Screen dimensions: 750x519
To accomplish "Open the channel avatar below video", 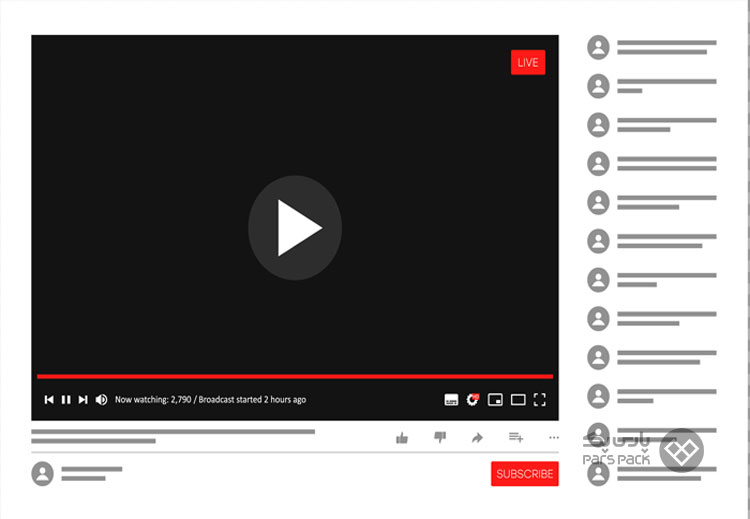I will coord(43,474).
